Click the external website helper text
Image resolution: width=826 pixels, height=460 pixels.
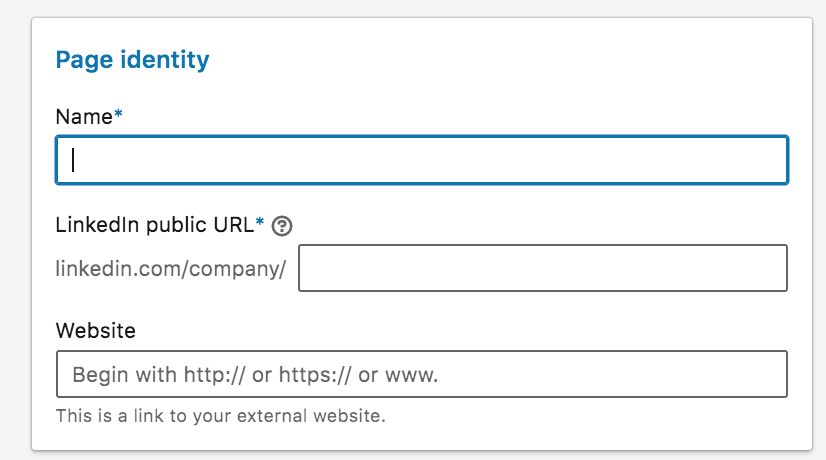[221, 416]
